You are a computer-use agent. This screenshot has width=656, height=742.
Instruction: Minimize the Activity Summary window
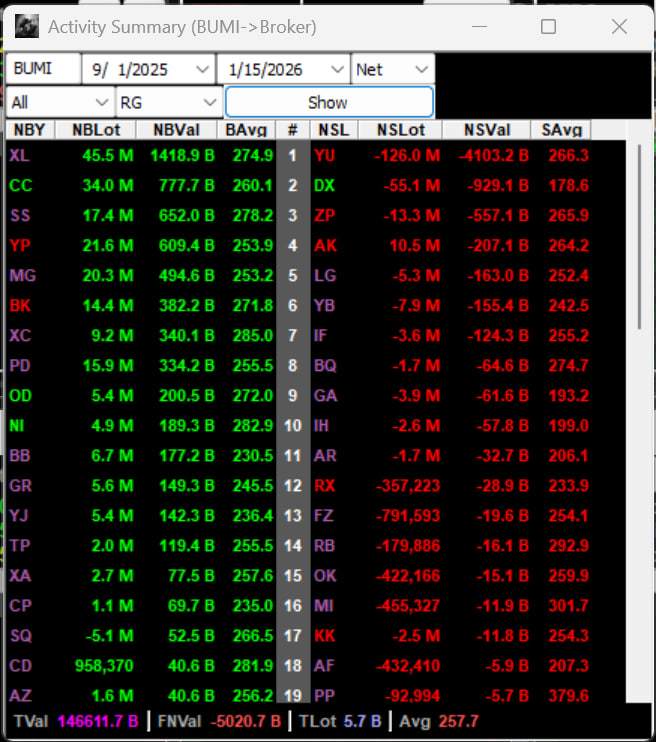479,26
